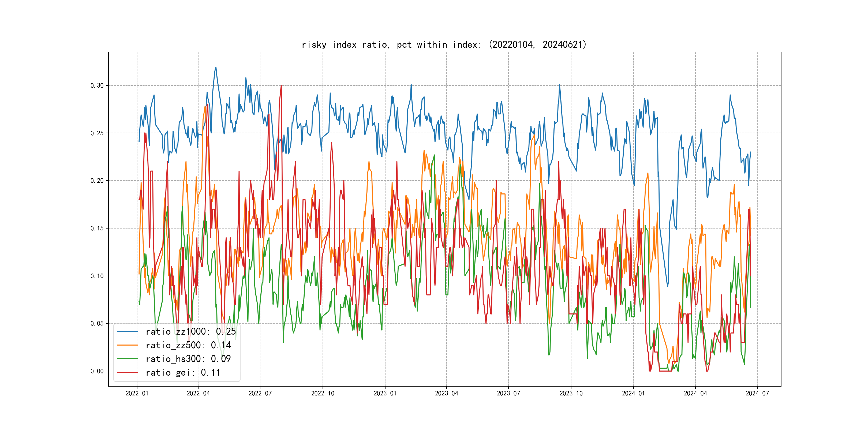Select the 'ratio_gei: 0.11' legend label
868x434 pixels.
(x=183, y=372)
